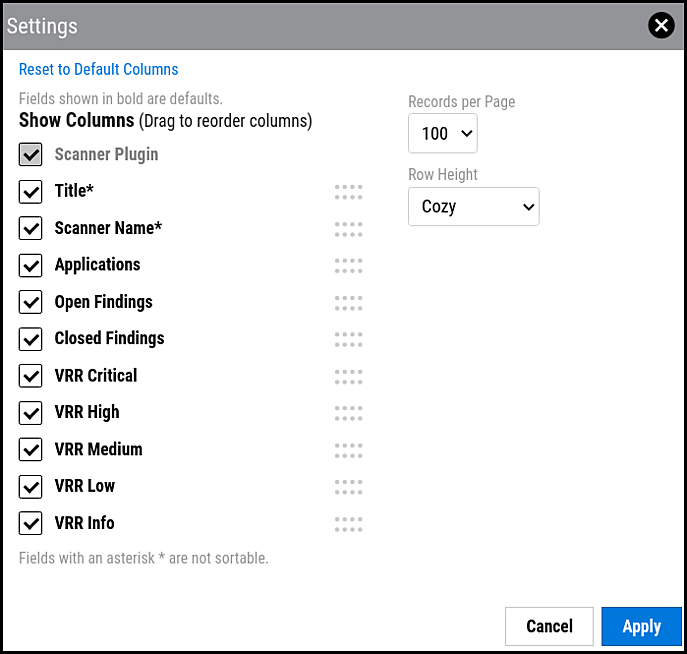The width and height of the screenshot is (687, 654).
Task: Toggle the Scanner Plugin checkbox
Action: click(x=31, y=155)
